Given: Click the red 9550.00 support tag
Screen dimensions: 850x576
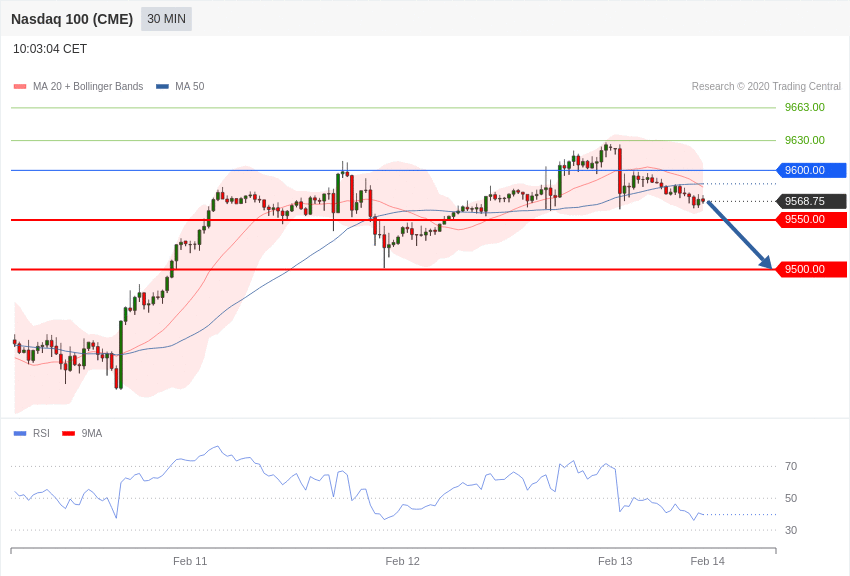Looking at the screenshot, I should [812, 219].
